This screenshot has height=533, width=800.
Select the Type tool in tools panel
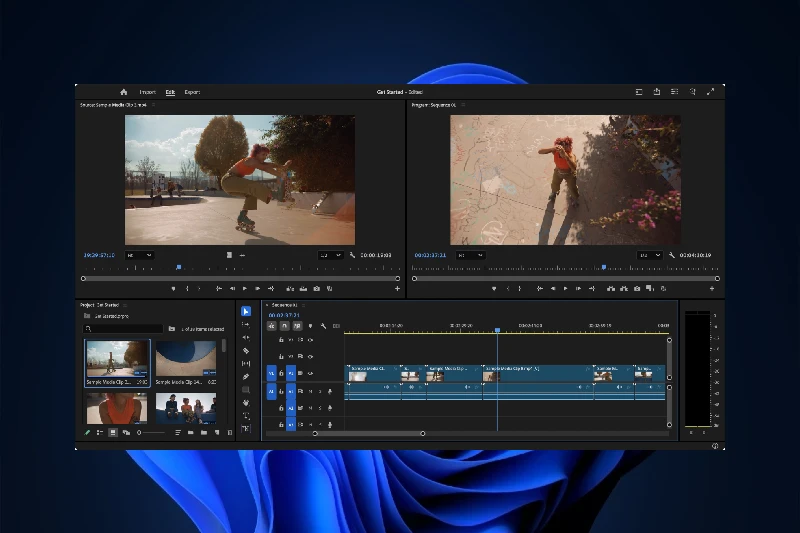click(246, 416)
